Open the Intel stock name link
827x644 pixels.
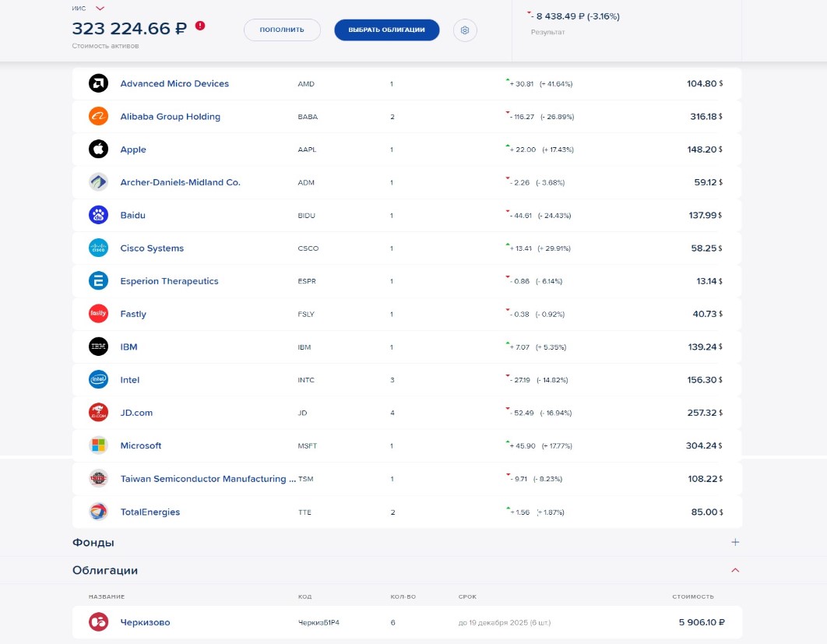[x=130, y=380]
